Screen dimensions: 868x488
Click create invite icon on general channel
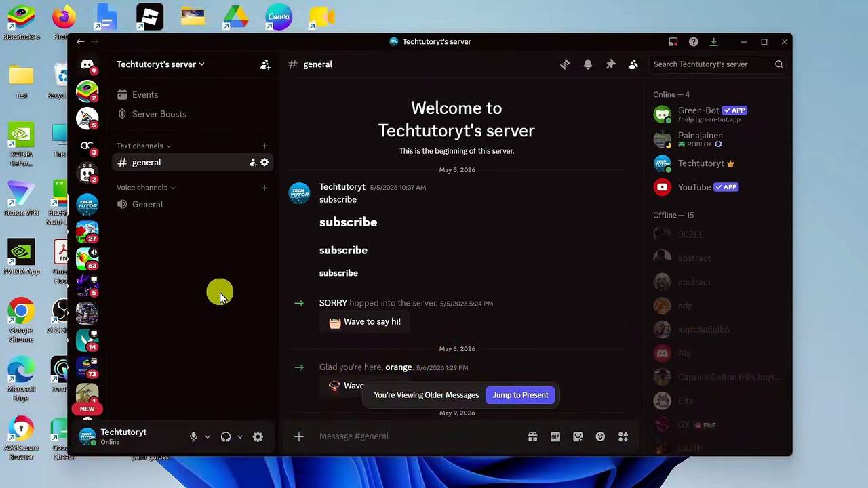[253, 163]
